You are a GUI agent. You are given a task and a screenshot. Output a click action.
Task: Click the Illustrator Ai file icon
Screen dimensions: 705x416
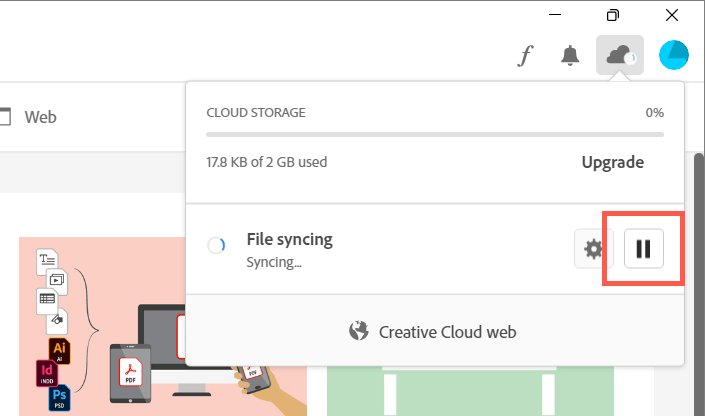57,349
